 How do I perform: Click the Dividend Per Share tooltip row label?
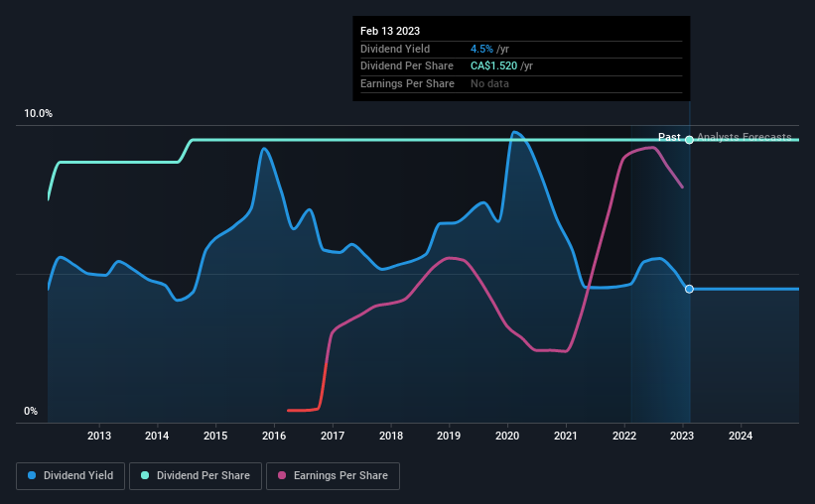[x=407, y=66]
